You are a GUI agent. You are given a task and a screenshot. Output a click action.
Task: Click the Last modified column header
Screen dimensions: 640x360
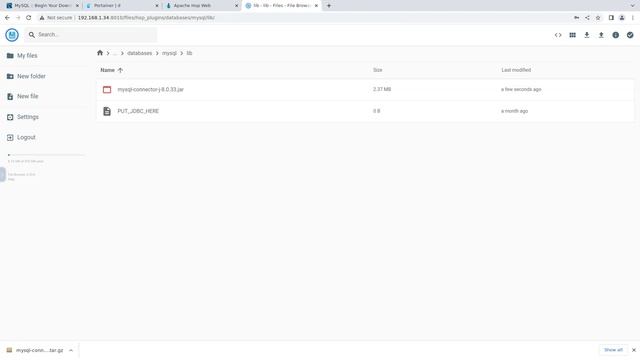click(x=516, y=70)
